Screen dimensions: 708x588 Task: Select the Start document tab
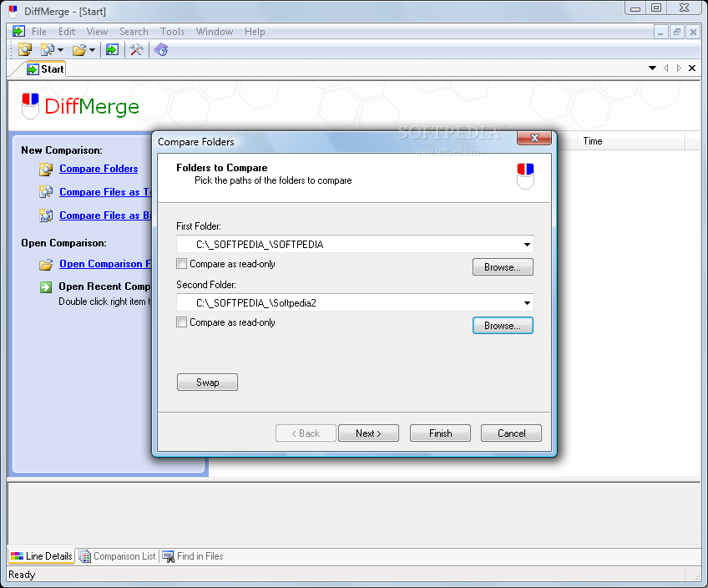[45, 69]
